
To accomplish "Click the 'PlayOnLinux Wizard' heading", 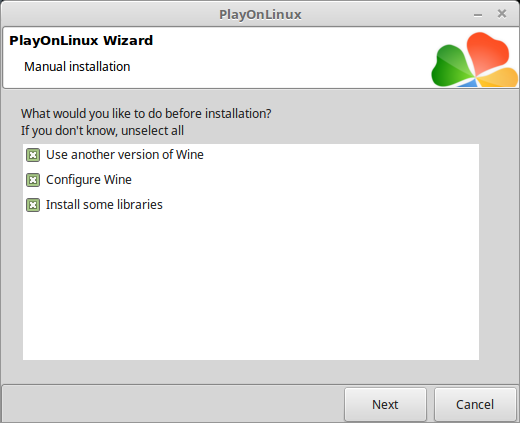I will pos(81,40).
